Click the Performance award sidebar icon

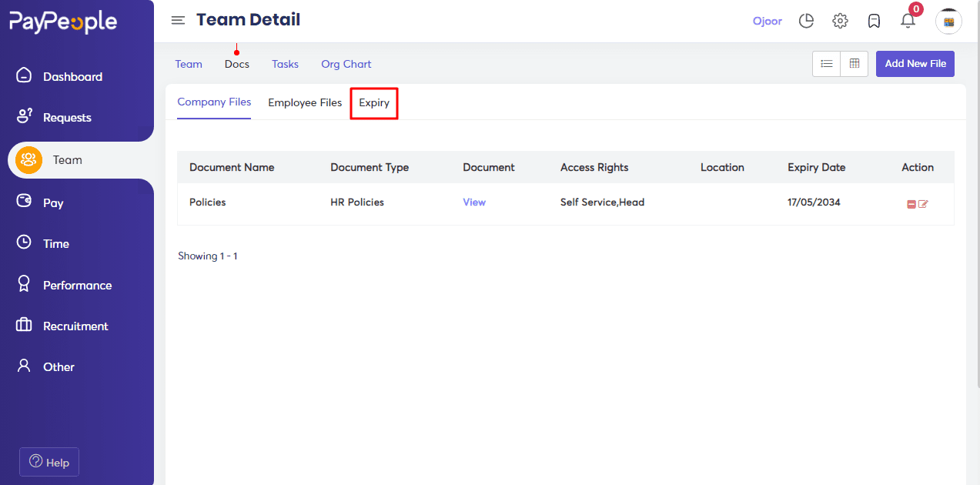point(24,284)
